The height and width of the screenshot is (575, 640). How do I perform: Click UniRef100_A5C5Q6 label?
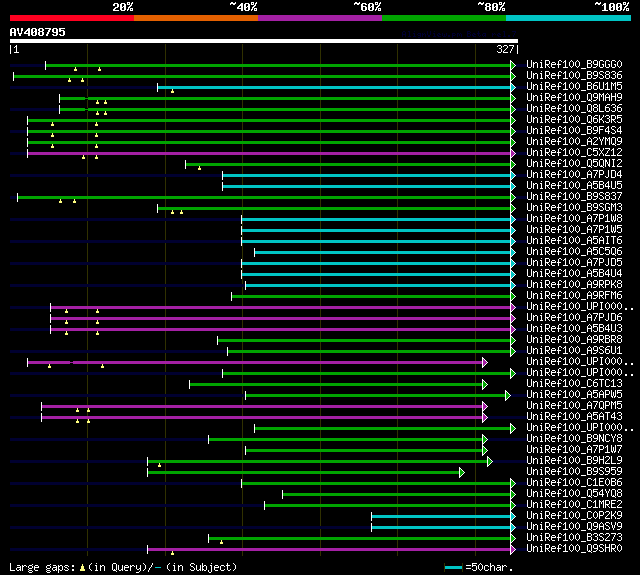[x=574, y=252]
